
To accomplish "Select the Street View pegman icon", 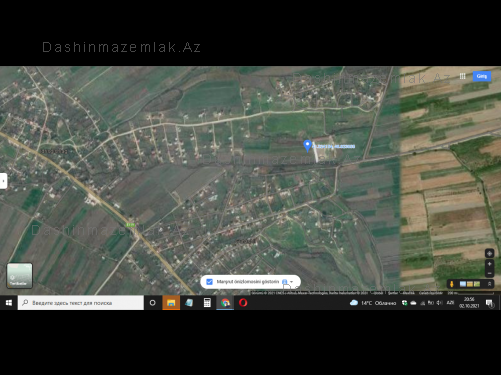I will point(452,284).
